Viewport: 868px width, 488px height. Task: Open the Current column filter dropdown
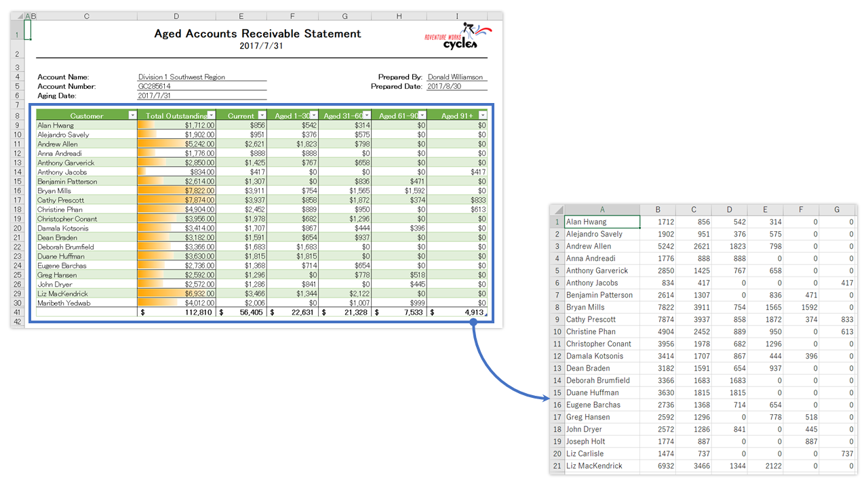click(x=262, y=116)
